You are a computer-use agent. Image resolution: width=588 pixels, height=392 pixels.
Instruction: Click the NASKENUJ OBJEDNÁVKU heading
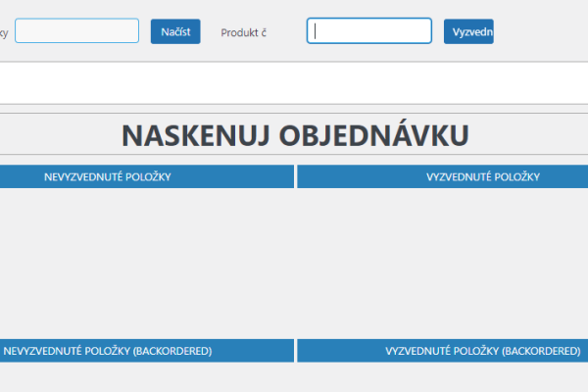[294, 135]
